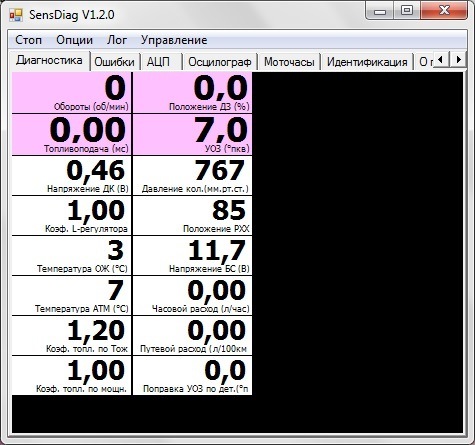475x445 pixels.
Task: Switch to the Моточасы tab
Action: pos(289,62)
